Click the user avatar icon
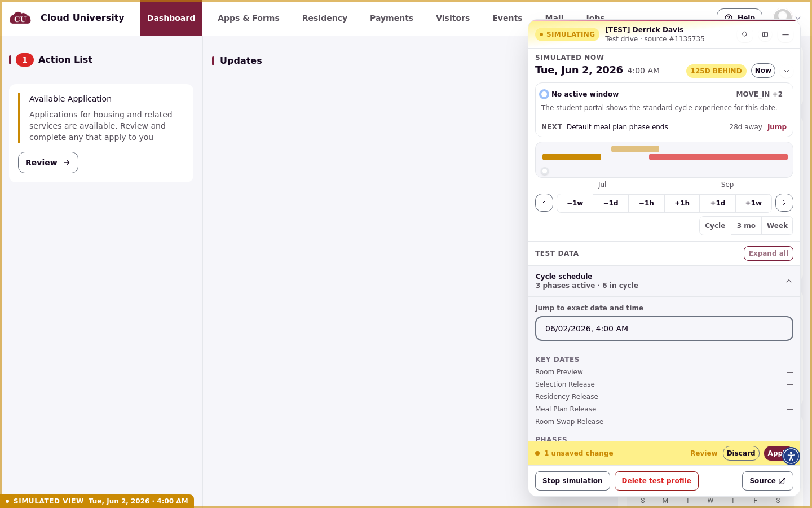 (783, 17)
